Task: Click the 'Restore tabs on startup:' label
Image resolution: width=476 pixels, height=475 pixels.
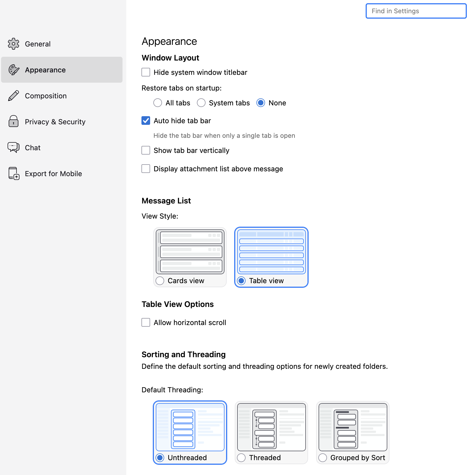Action: pos(181,88)
